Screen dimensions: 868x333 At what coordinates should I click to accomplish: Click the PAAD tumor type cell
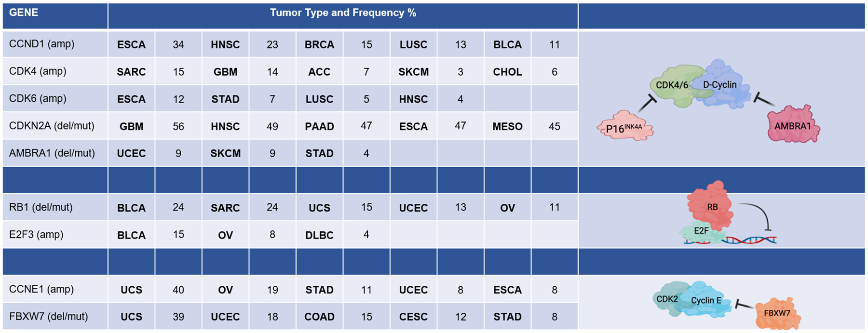click(319, 126)
